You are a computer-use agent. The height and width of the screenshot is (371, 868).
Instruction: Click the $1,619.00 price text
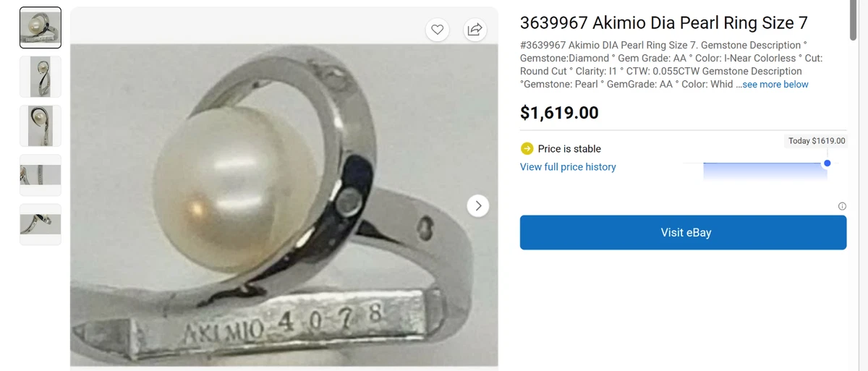click(559, 113)
